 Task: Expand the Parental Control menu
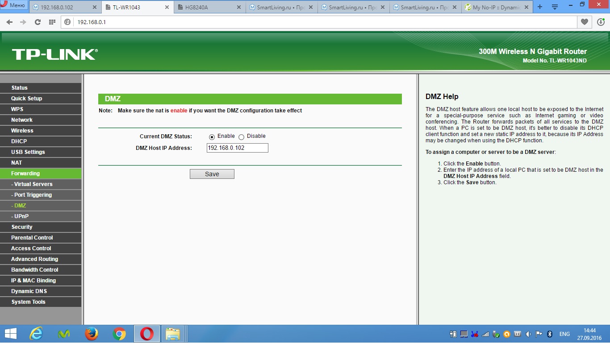click(41, 238)
